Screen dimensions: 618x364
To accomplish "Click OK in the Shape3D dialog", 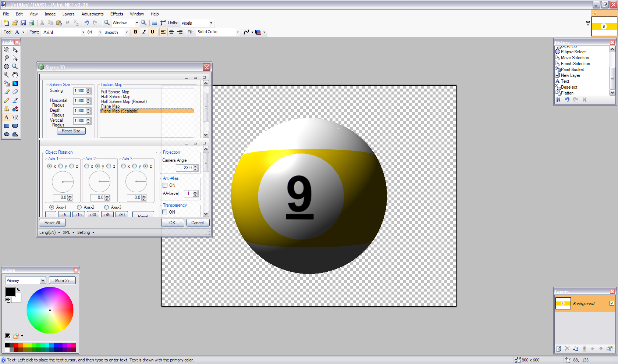I will point(172,222).
